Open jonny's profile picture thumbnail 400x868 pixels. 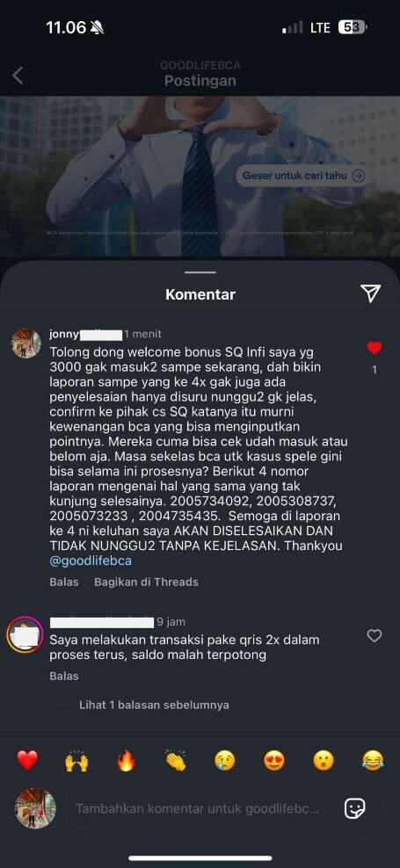click(x=26, y=344)
